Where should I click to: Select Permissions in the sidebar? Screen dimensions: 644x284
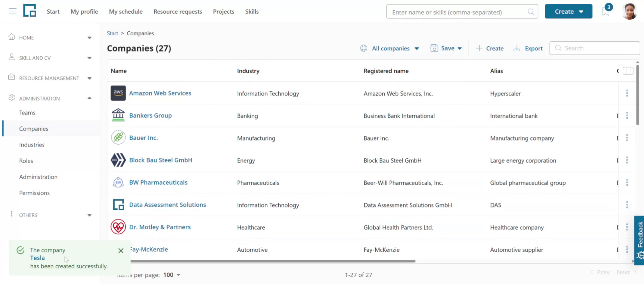[34, 193]
